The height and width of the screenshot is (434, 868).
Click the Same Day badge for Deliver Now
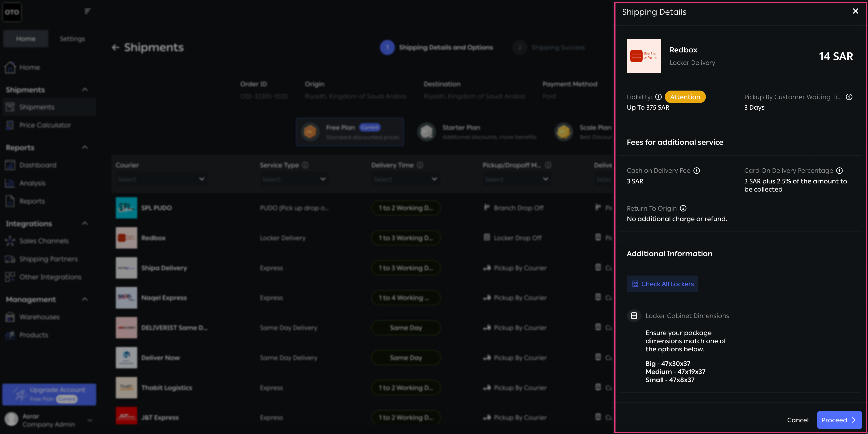pyautogui.click(x=406, y=358)
